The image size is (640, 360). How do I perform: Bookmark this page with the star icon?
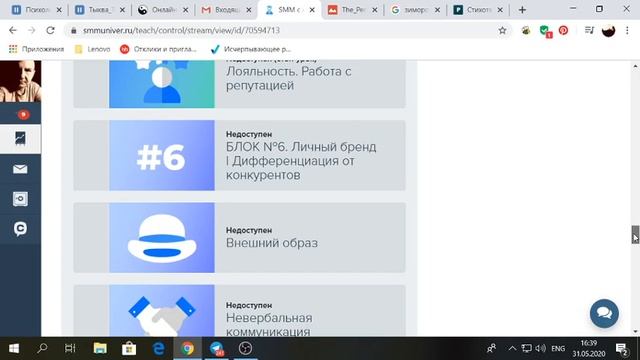click(502, 30)
